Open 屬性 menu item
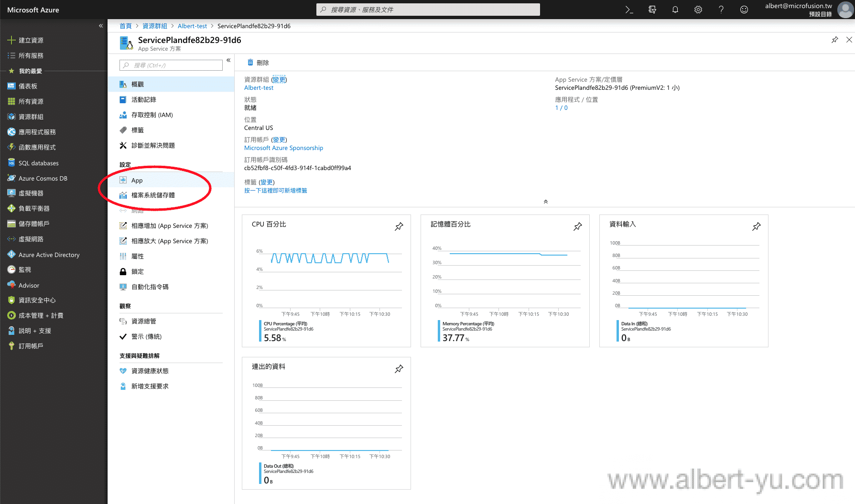This screenshot has width=855, height=504. [x=171, y=256]
